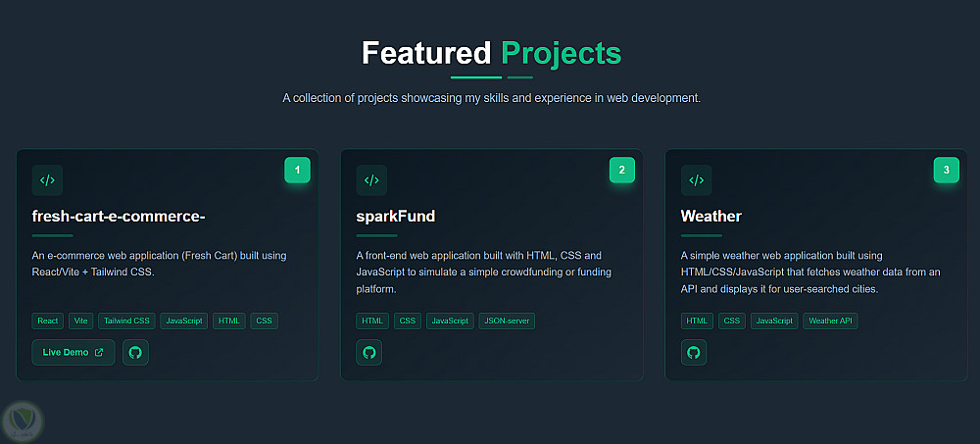Click the Featured Projects heading
The image size is (980, 444).
(491, 53)
